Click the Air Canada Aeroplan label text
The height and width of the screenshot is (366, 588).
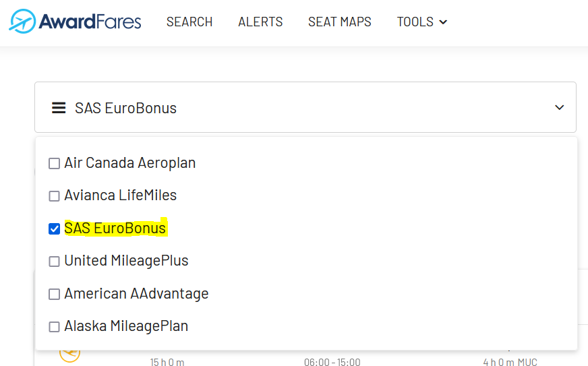[130, 163]
